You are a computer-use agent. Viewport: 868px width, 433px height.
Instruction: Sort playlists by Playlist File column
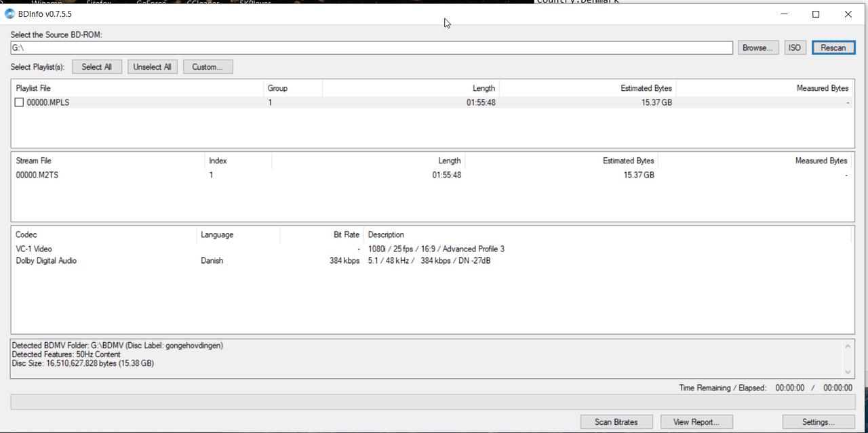138,88
